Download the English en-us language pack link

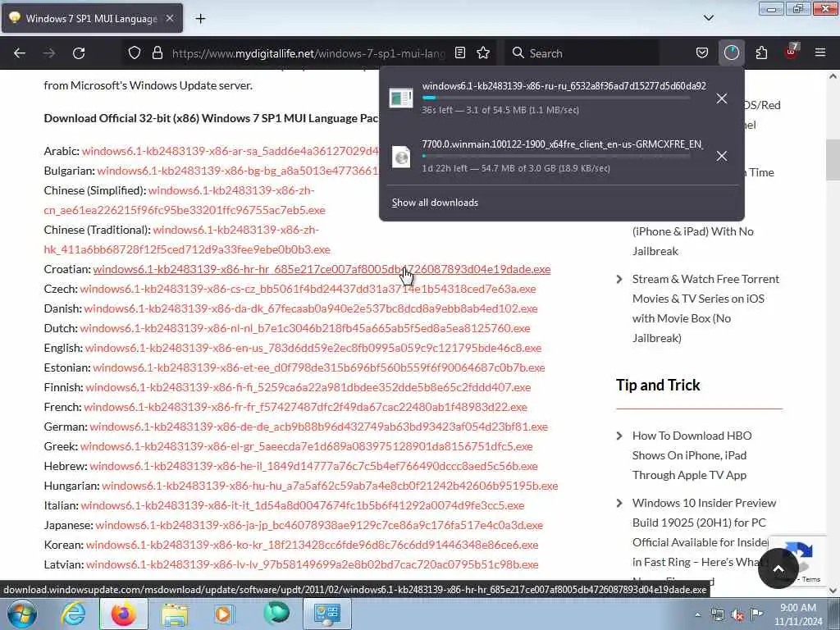click(313, 348)
